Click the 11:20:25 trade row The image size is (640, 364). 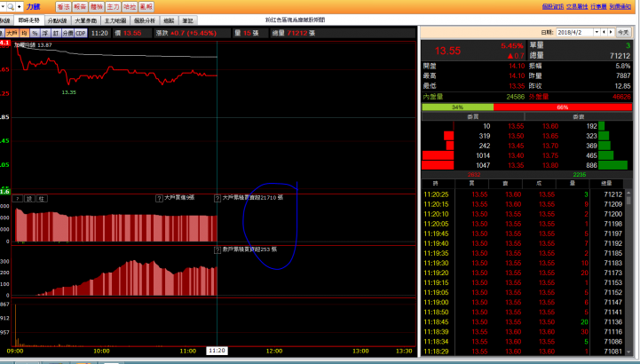[523, 194]
